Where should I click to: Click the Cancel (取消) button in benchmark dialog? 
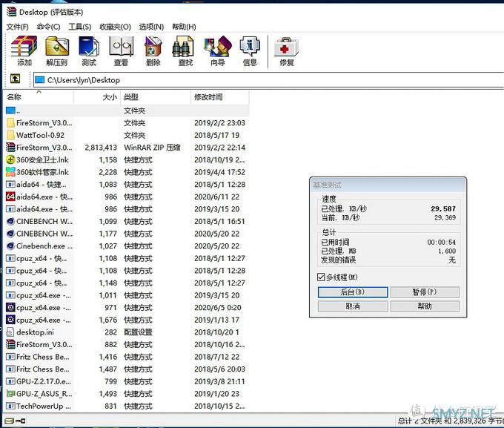click(x=352, y=306)
